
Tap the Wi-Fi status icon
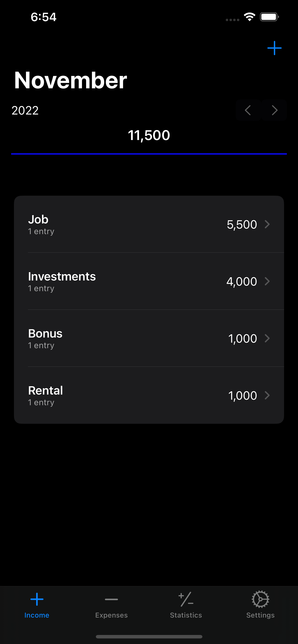249,17
